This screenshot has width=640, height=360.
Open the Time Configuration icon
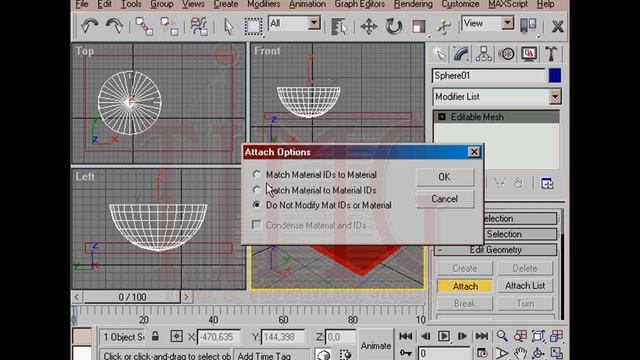(x=482, y=353)
